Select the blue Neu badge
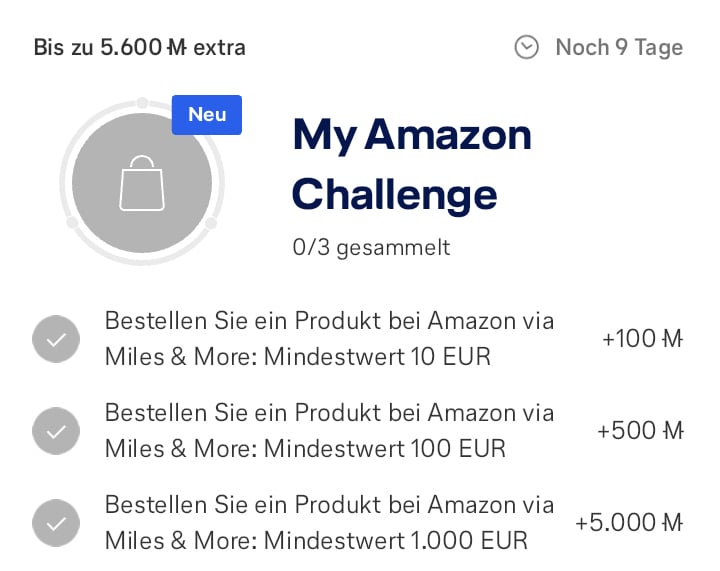This screenshot has width=720, height=571. (207, 115)
